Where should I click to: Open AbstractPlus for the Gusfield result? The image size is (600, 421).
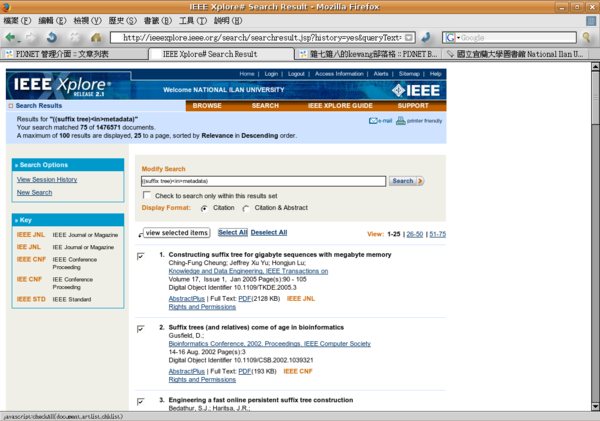coord(186,371)
